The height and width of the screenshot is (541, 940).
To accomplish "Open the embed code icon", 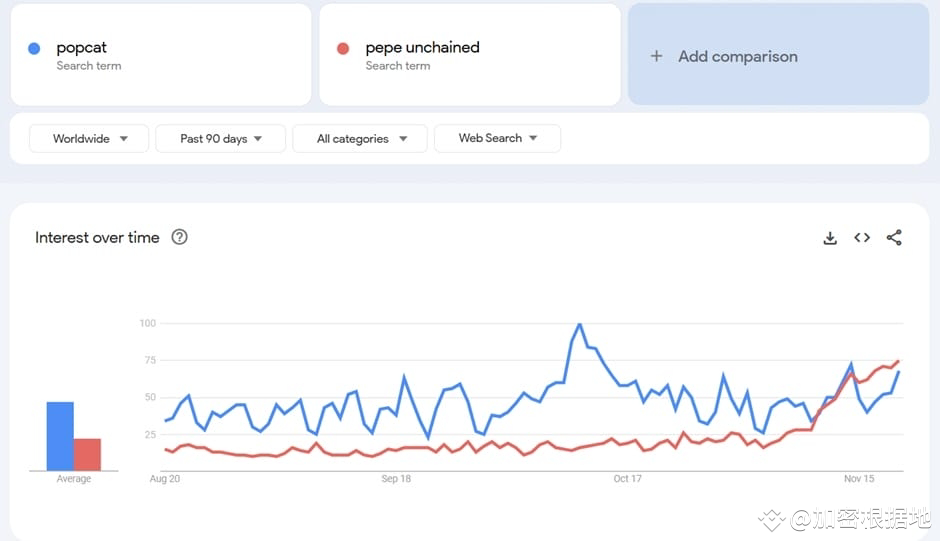I will tap(862, 238).
